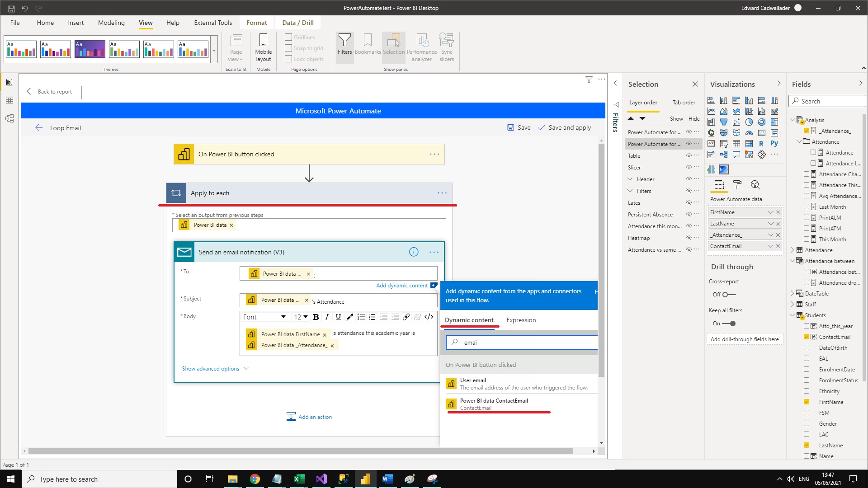Open Word from the taskbar
Screen dimensions: 868x488
(x=387, y=479)
